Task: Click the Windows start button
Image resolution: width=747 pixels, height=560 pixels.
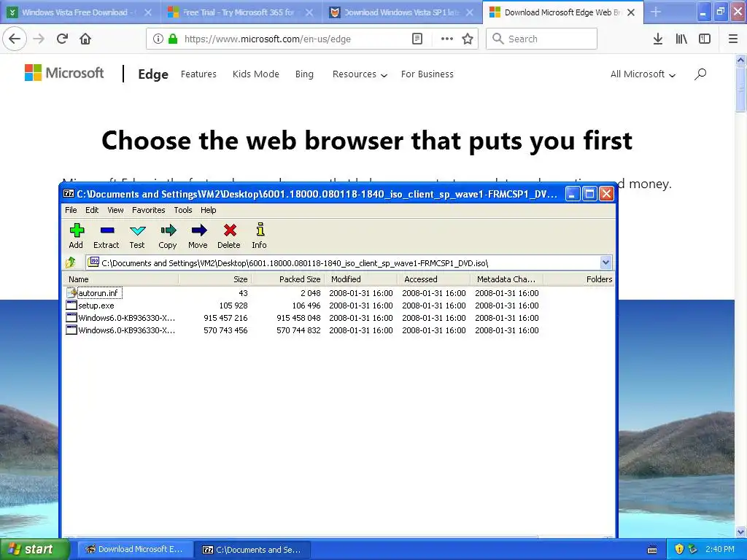Action: pos(34,549)
